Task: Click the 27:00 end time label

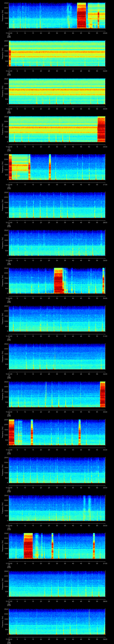Action: 105,184
